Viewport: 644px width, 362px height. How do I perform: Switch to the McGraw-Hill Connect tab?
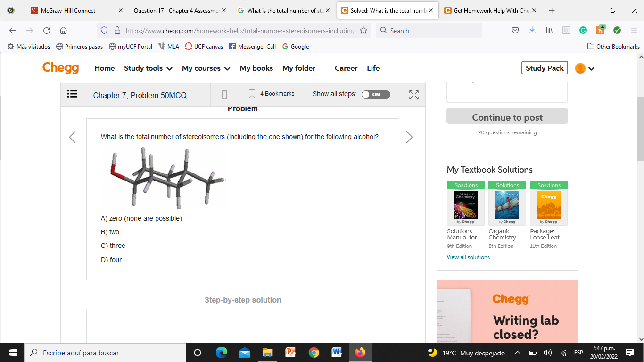point(75,10)
